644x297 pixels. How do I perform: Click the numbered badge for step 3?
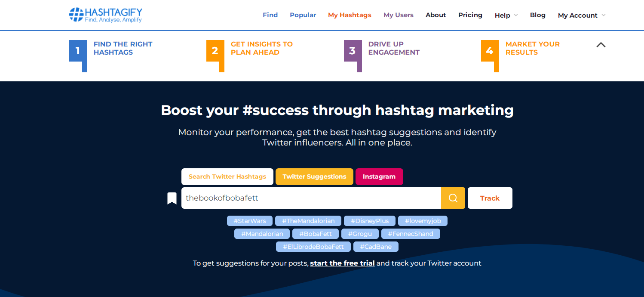coord(353,50)
